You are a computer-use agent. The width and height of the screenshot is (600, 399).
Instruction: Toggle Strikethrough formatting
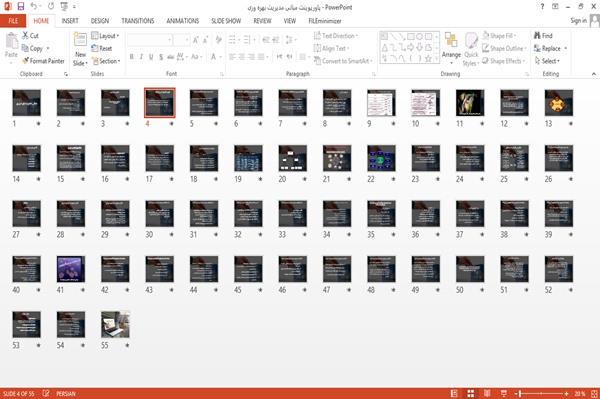(171, 57)
